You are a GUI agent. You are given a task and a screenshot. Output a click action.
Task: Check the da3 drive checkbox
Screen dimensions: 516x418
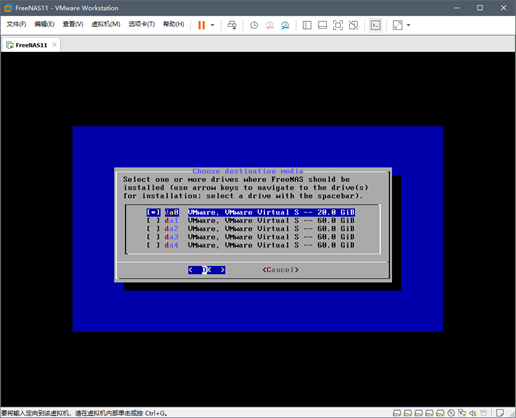click(153, 237)
